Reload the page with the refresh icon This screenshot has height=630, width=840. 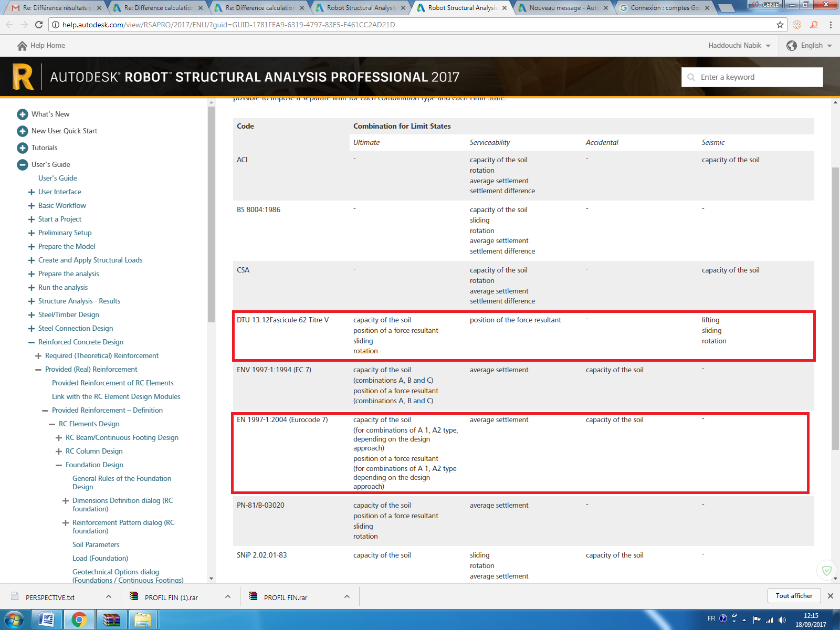pyautogui.click(x=39, y=25)
